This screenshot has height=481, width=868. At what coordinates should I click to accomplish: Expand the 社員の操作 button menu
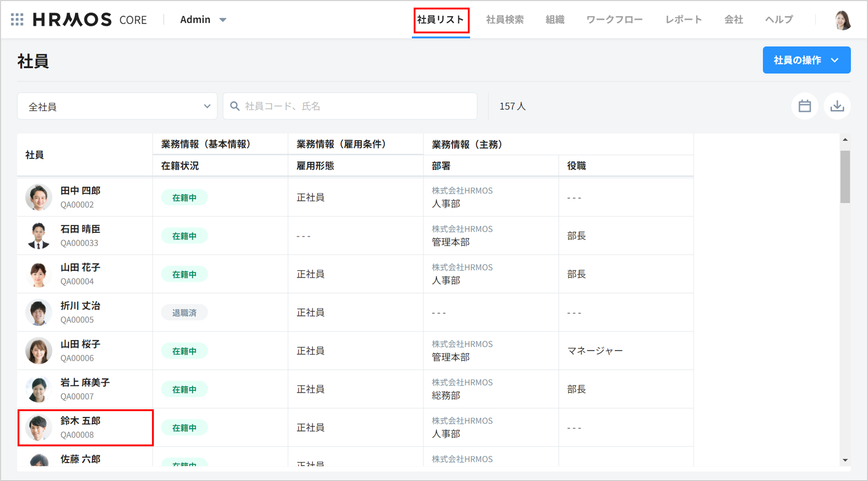(806, 60)
